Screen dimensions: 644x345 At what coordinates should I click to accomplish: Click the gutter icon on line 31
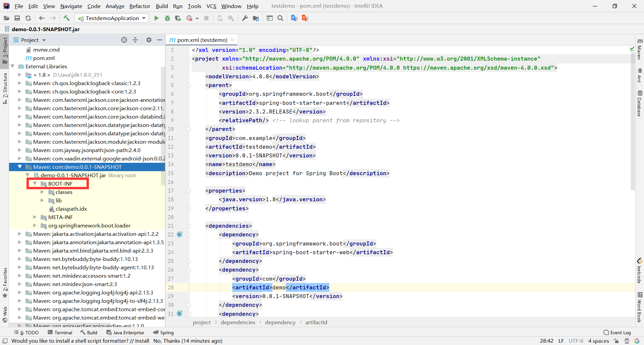179,314
